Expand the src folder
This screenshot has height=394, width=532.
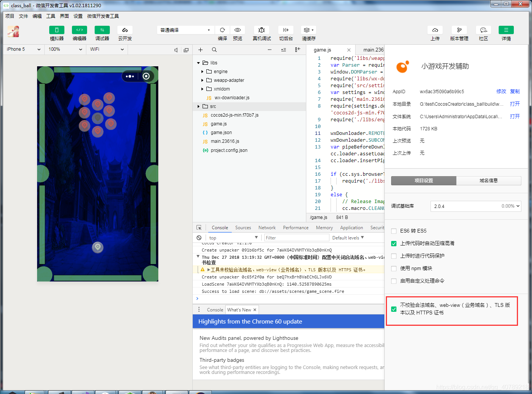click(x=198, y=106)
